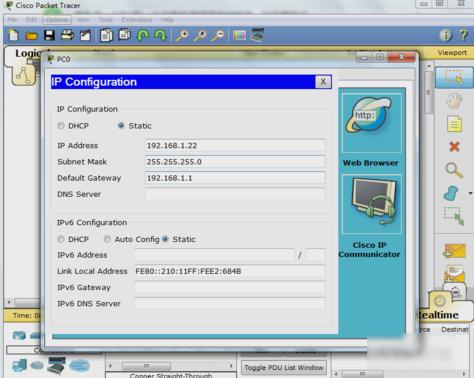Switch to the Realtime mode tab
474x378 pixels.
[439, 315]
